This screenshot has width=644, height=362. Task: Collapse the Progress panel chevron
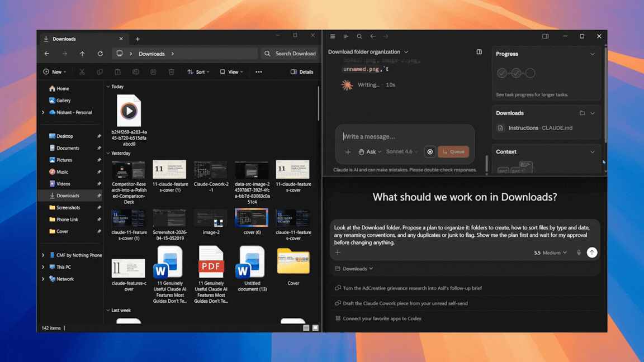[592, 54]
